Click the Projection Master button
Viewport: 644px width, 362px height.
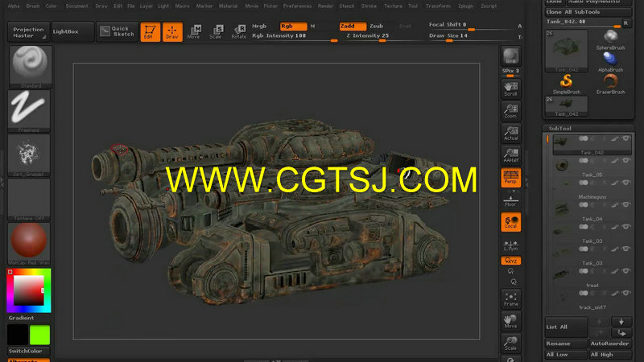[x=28, y=32]
